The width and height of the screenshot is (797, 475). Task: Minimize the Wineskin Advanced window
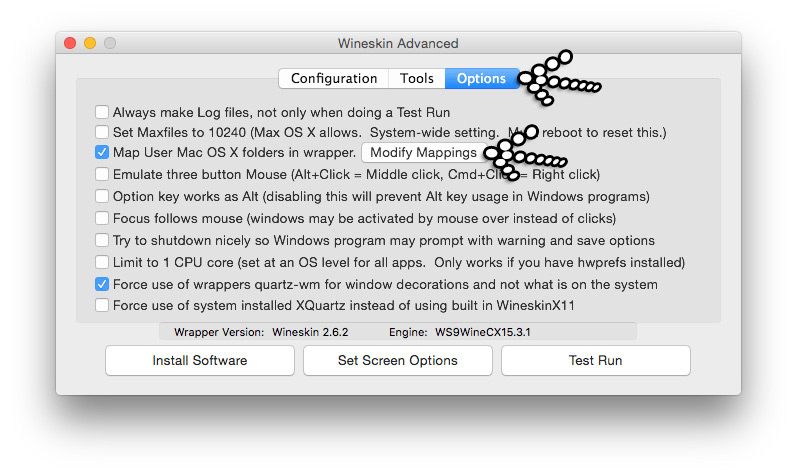tap(90, 43)
